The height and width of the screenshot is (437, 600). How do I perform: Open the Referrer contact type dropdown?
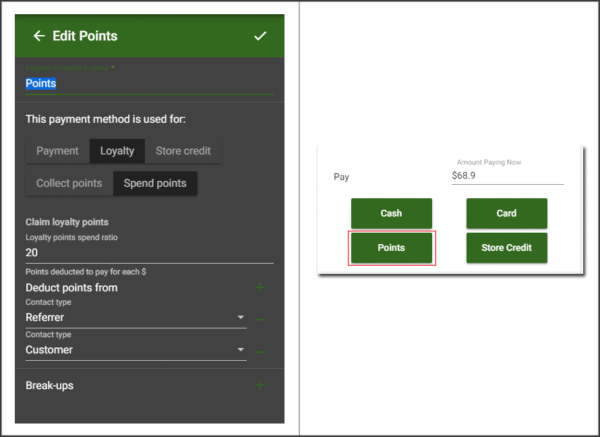tap(135, 318)
